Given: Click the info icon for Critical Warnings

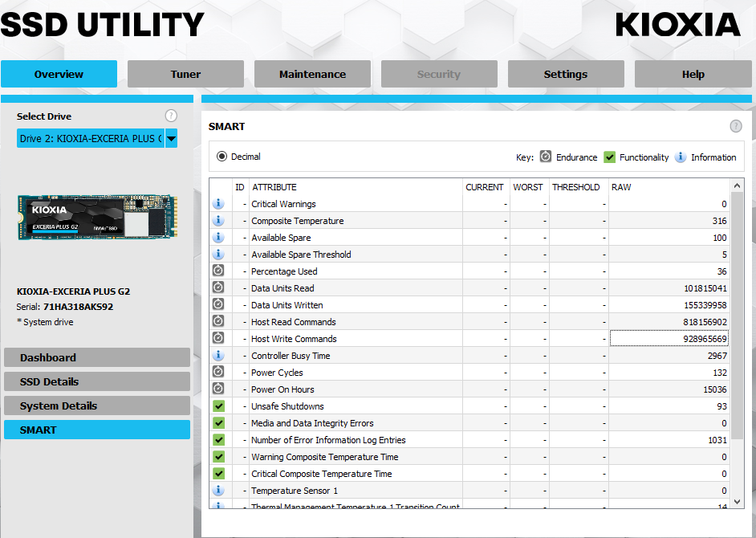Looking at the screenshot, I should pos(218,204).
